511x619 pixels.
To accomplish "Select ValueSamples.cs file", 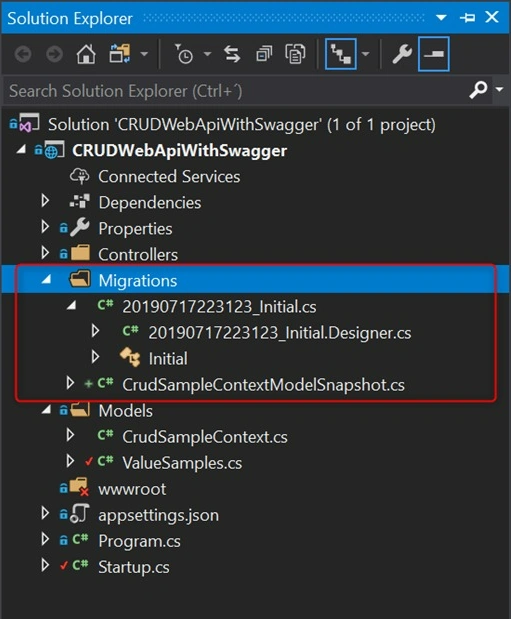I will [x=182, y=463].
